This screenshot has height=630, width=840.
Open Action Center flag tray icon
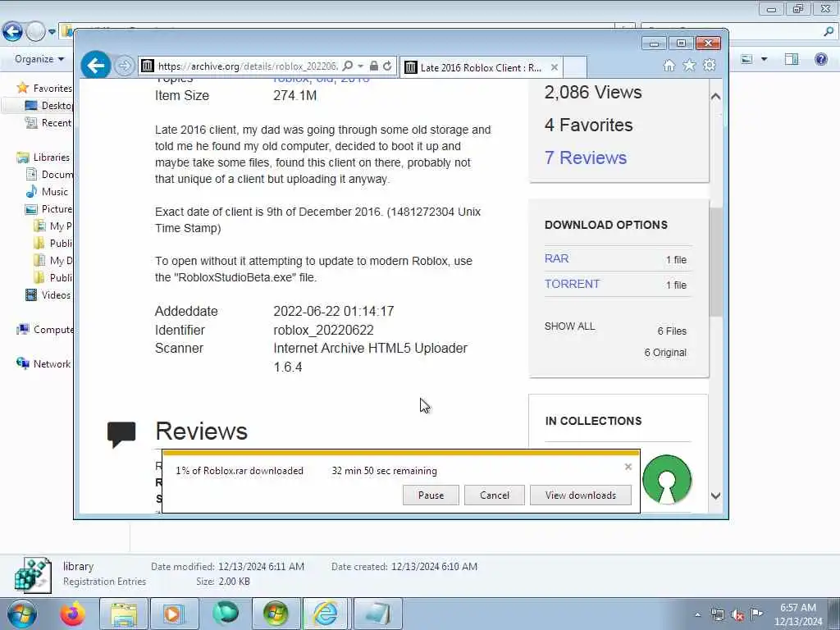756,614
